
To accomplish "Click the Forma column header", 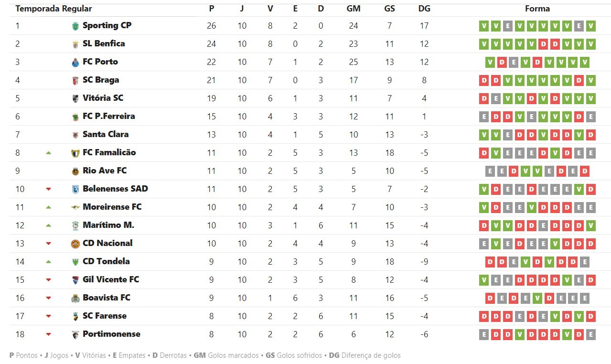I will pos(537,9).
